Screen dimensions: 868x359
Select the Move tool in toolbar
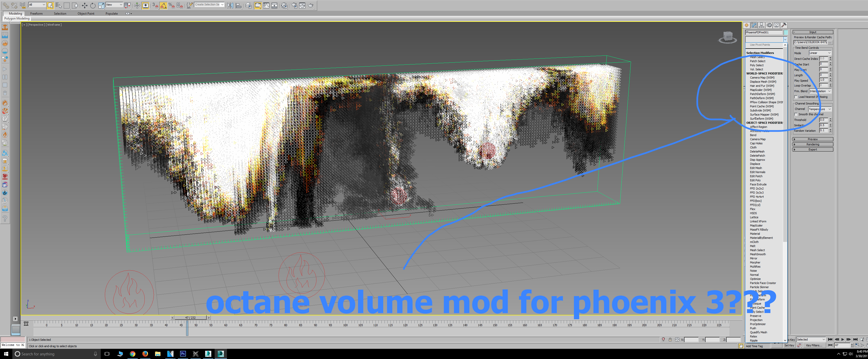85,5
